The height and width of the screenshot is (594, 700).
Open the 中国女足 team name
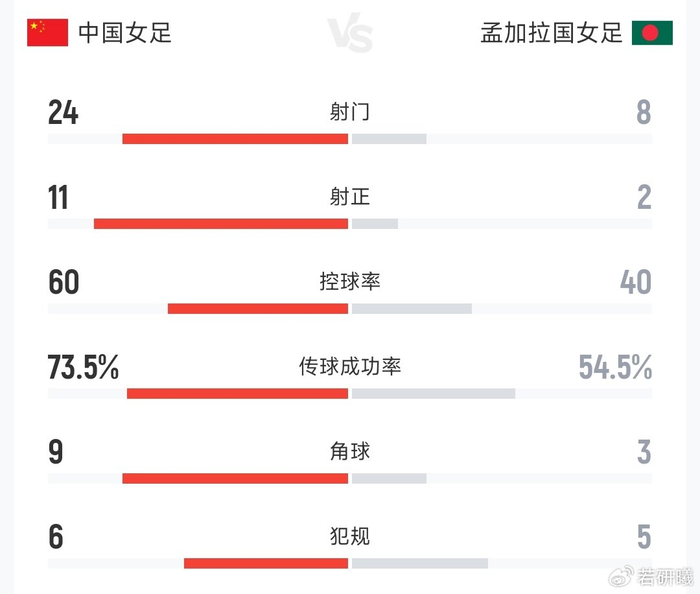tap(125, 33)
